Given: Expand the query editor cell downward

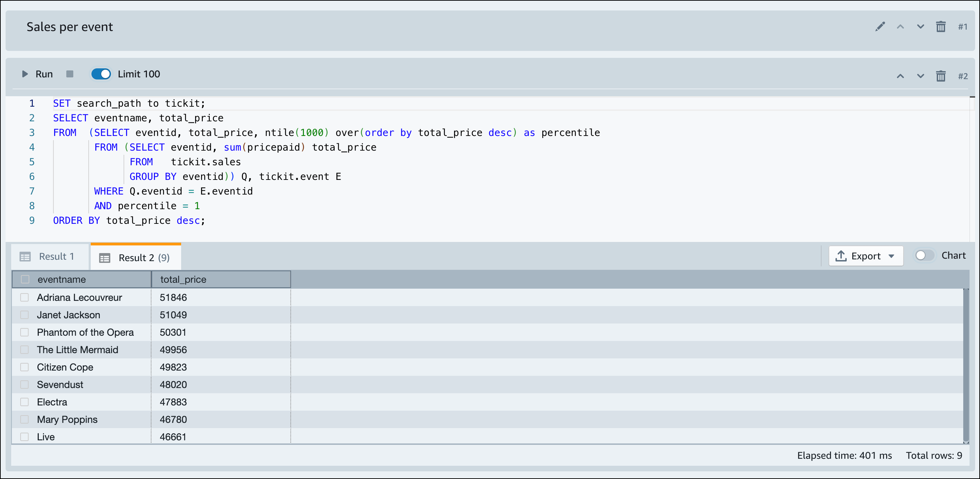Looking at the screenshot, I should coord(920,76).
